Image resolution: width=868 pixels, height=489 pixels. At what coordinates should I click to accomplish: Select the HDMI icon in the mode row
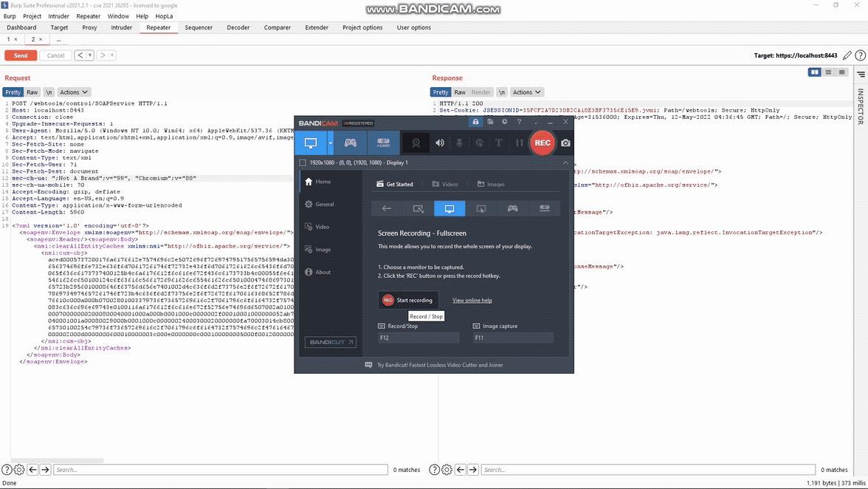click(545, 209)
